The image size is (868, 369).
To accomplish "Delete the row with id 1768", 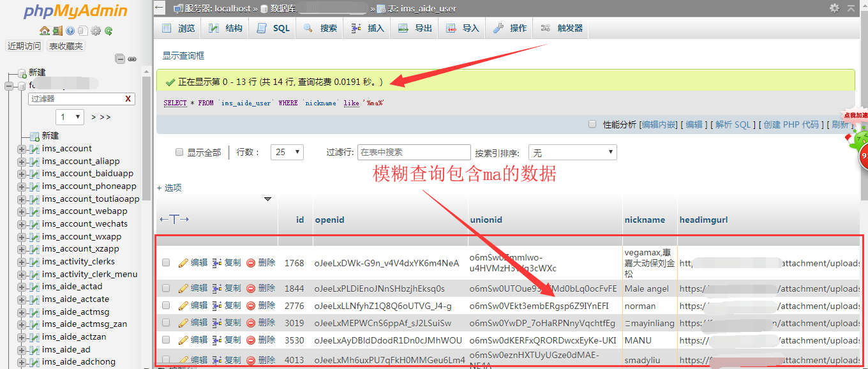I will [x=260, y=262].
